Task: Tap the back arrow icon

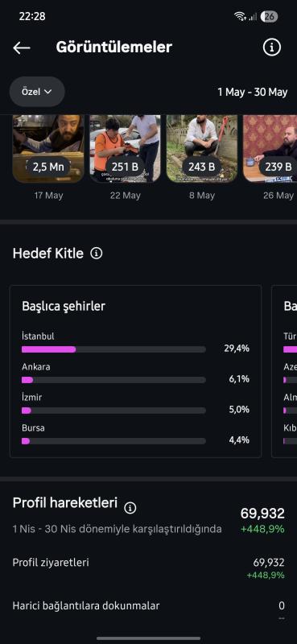Action: tap(22, 48)
